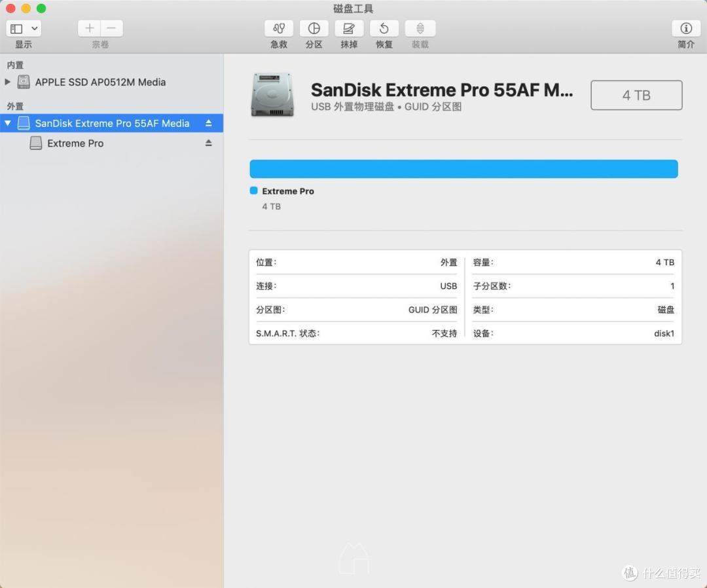Click the Erase (抹掉) toolbar icon
This screenshot has width=707, height=588.
[x=349, y=28]
